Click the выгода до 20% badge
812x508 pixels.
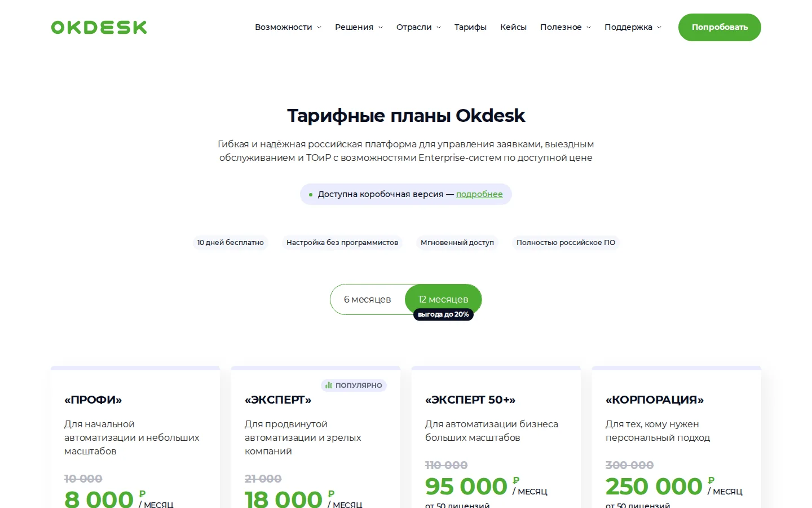pos(443,314)
